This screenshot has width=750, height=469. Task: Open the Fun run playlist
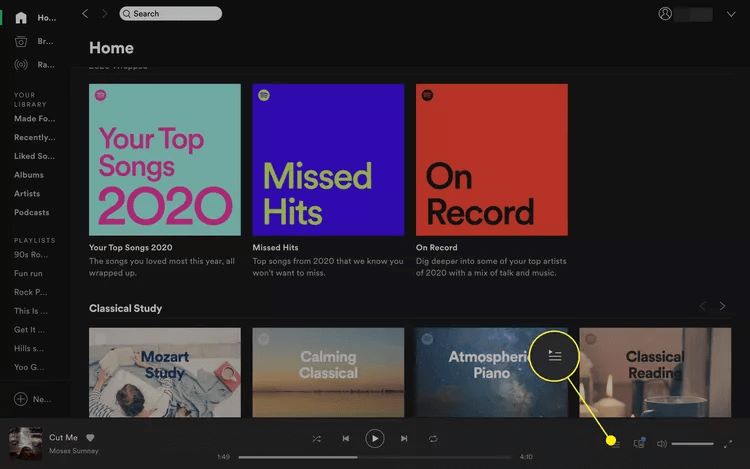[28, 273]
